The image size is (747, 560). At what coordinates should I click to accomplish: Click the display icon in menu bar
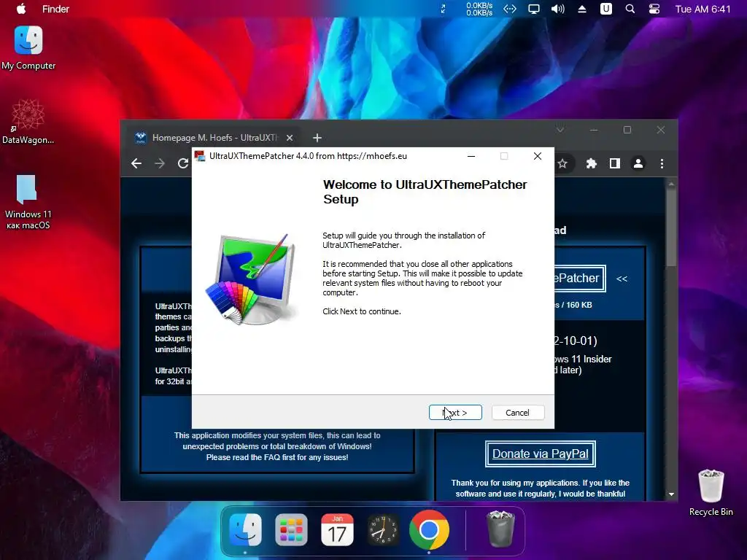coord(533,9)
